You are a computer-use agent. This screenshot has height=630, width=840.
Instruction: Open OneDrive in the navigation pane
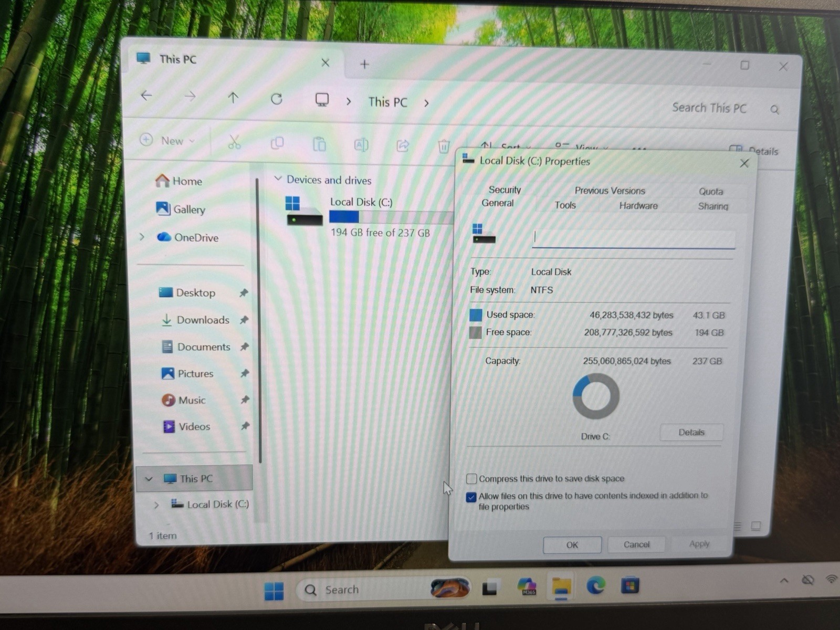point(187,237)
